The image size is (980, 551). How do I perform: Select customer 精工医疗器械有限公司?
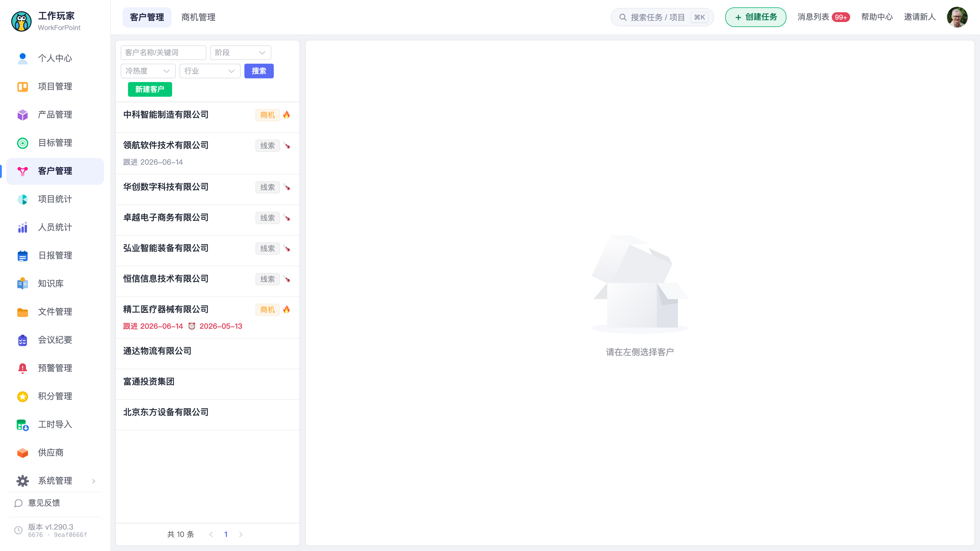click(207, 317)
